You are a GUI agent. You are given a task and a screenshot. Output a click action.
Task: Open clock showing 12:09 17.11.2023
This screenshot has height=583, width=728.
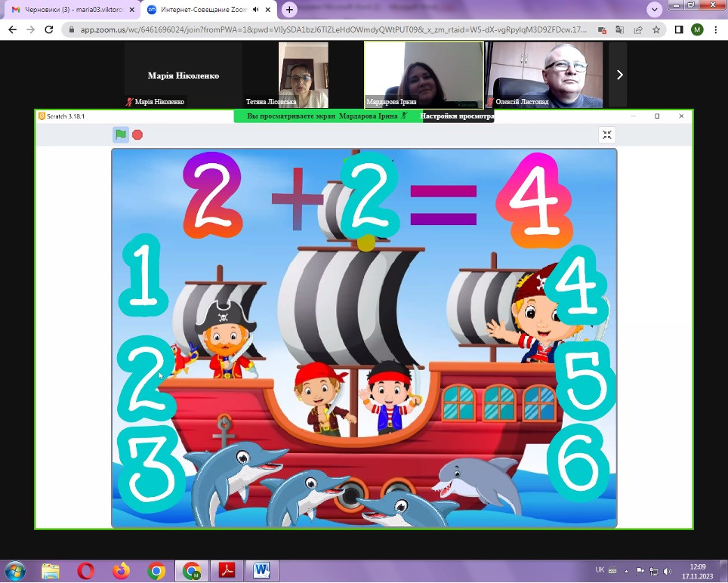tap(697, 572)
